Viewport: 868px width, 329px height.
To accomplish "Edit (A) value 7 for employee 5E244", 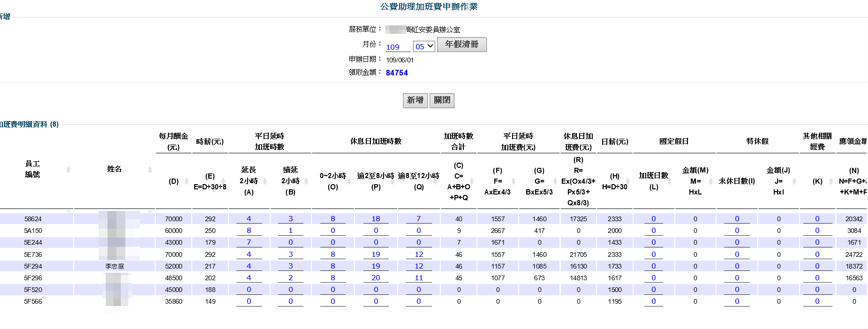I will (249, 242).
